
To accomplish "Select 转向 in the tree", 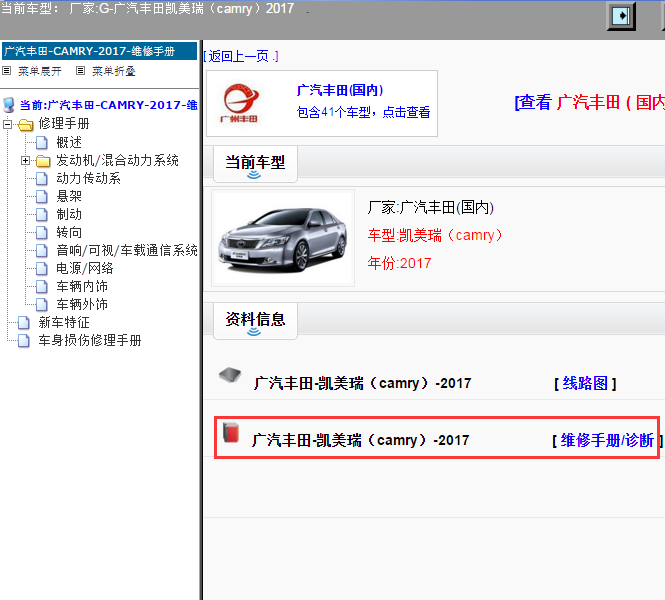I will coord(69,232).
